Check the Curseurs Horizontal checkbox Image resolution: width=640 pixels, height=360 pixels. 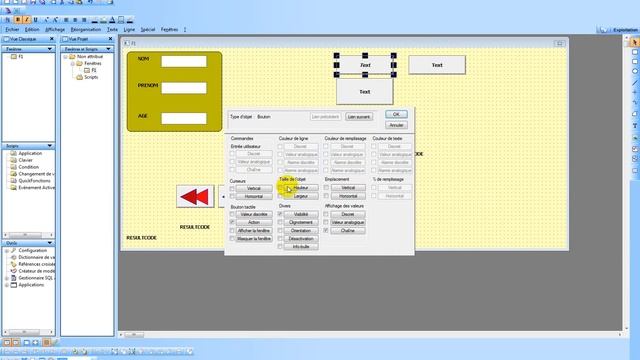coord(232,196)
